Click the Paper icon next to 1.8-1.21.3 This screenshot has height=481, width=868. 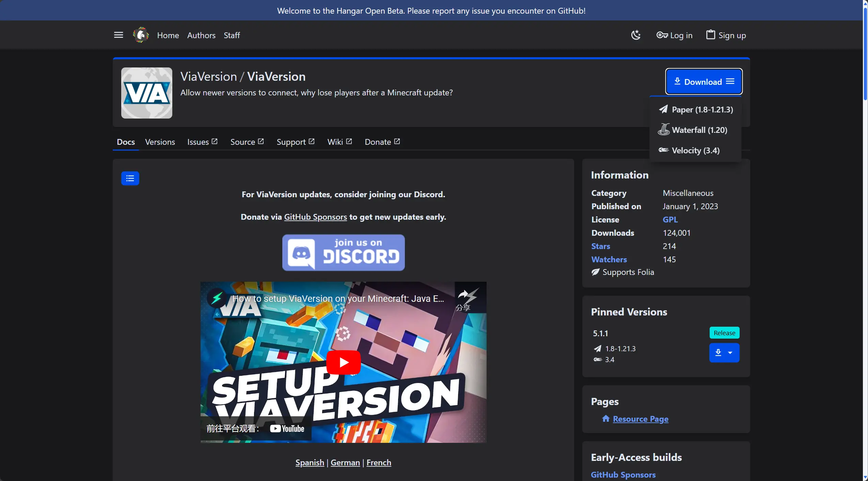pyautogui.click(x=598, y=348)
